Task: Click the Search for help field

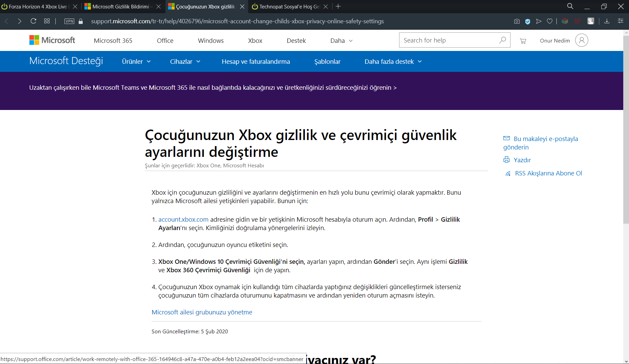Action: (446, 40)
